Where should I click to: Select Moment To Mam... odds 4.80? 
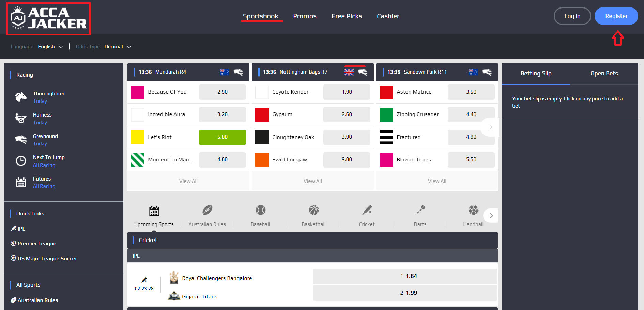pos(223,160)
